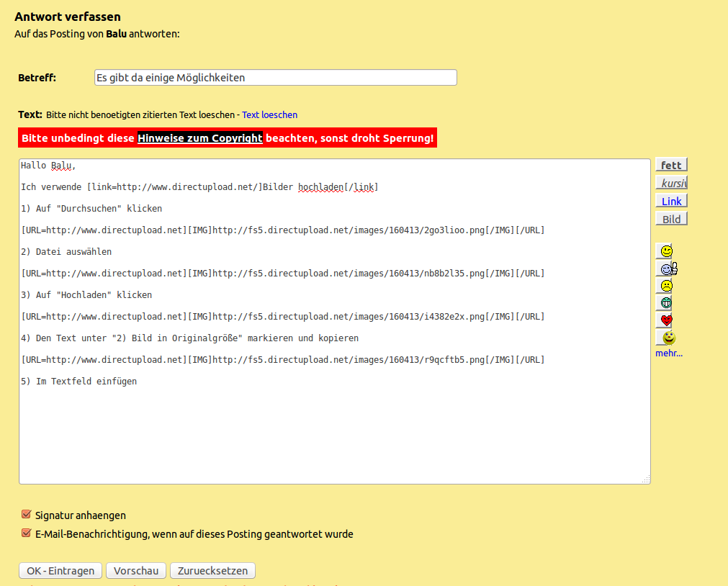Toggle the E-Mail-Benachrichtigung checkbox
This screenshot has width=728, height=586.
click(x=27, y=533)
